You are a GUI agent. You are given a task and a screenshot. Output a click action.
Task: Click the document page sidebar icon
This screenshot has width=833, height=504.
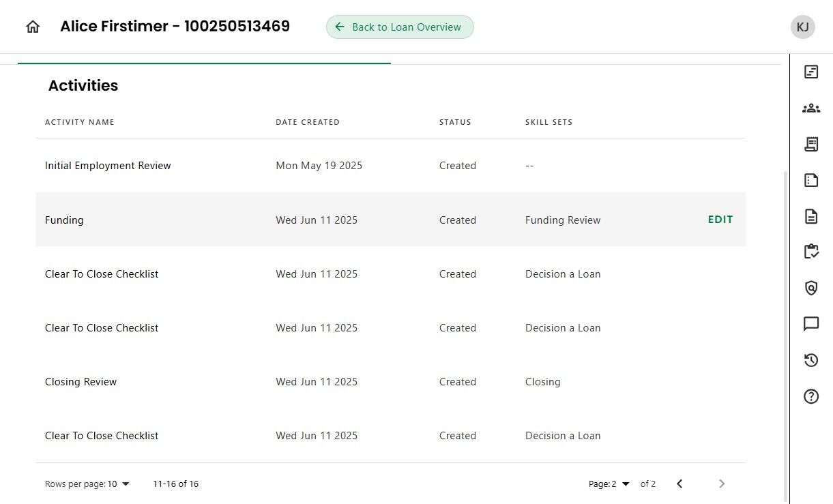[811, 216]
